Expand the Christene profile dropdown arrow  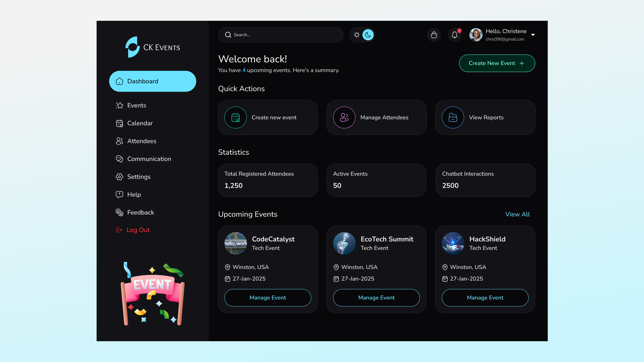point(533,35)
